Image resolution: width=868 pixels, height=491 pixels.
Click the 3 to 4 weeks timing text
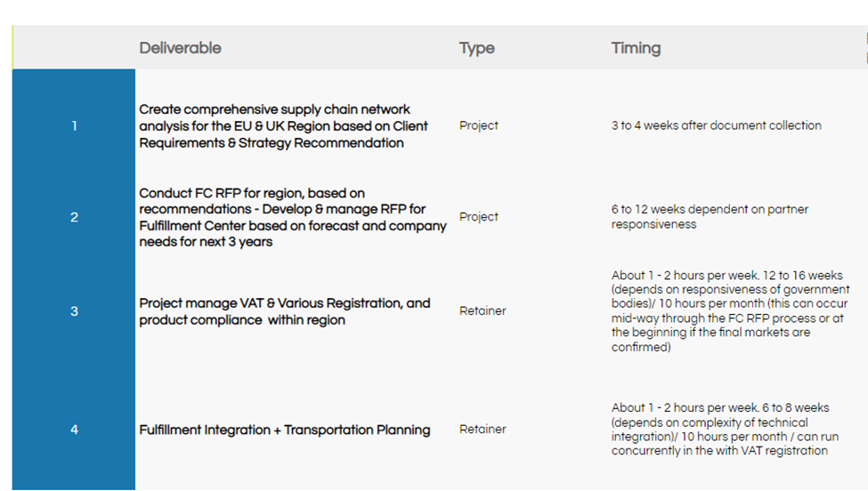click(x=716, y=125)
